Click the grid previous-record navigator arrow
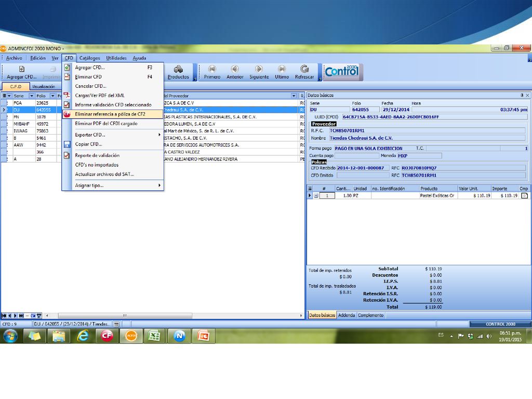 coord(9,315)
